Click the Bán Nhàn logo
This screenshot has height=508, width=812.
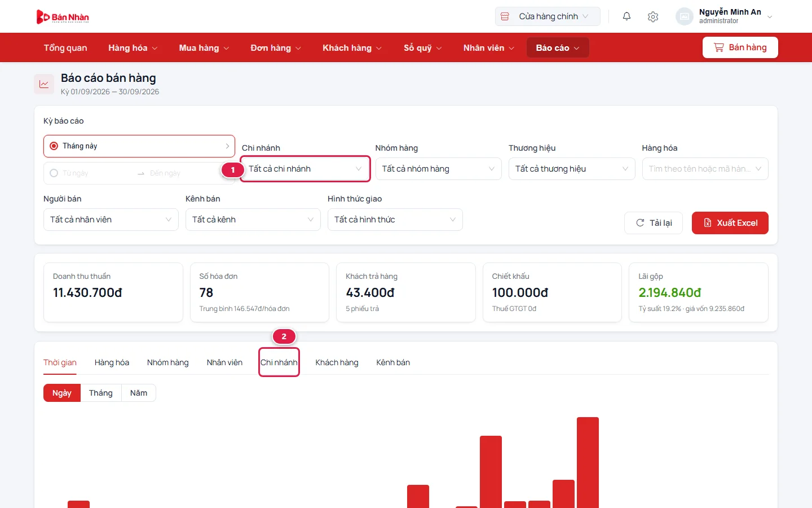[x=63, y=17]
